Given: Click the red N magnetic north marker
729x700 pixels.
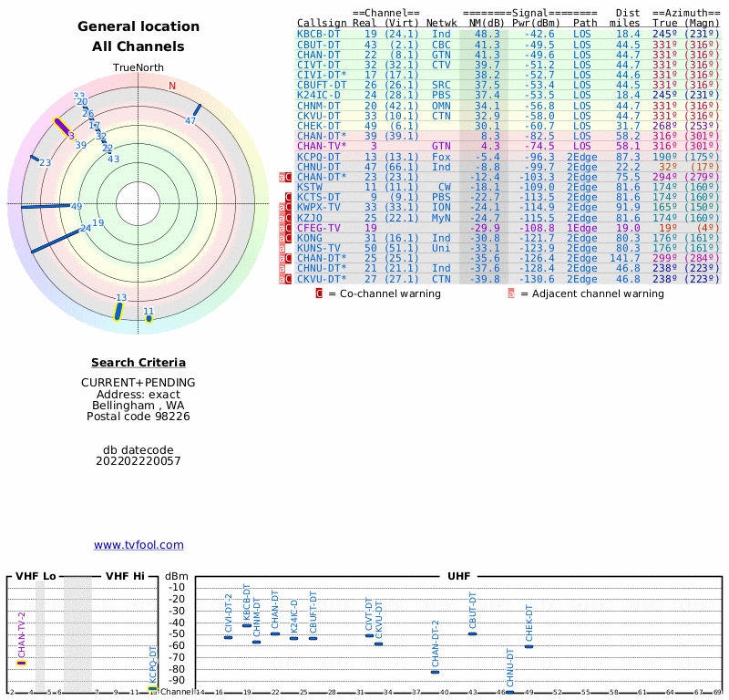Looking at the screenshot, I should tap(172, 86).
